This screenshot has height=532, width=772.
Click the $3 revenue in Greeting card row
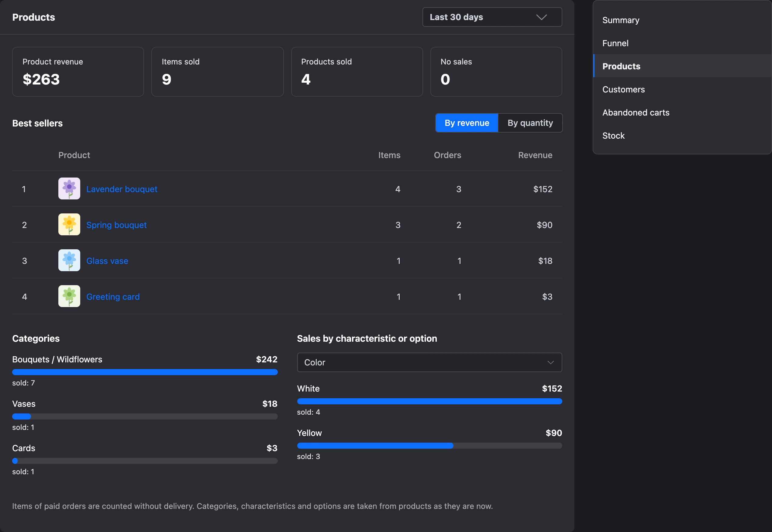pos(547,297)
